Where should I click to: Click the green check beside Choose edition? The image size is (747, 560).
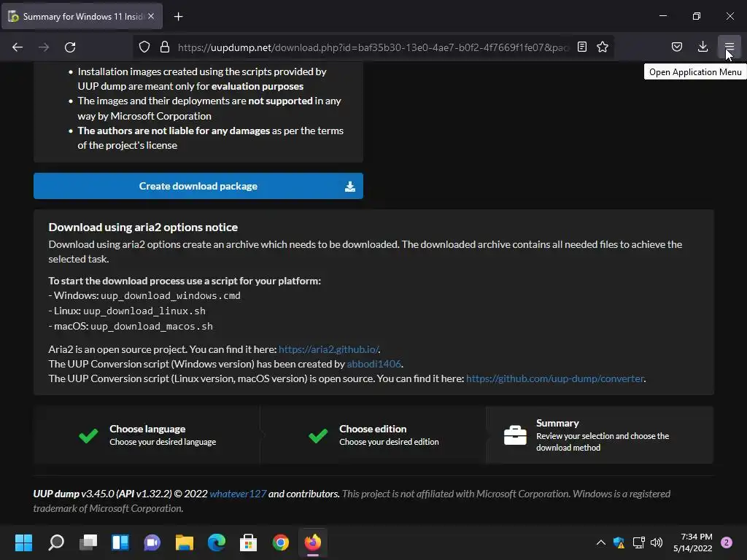point(318,435)
